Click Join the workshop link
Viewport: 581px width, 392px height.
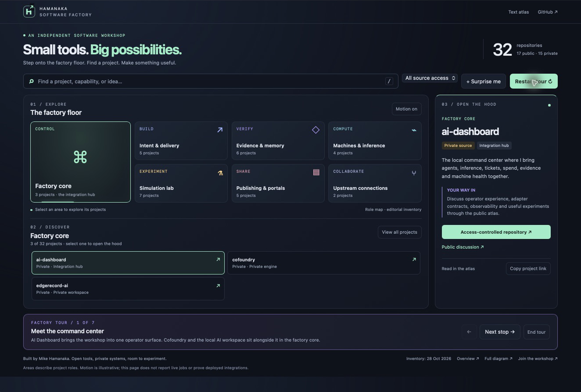[537, 359]
